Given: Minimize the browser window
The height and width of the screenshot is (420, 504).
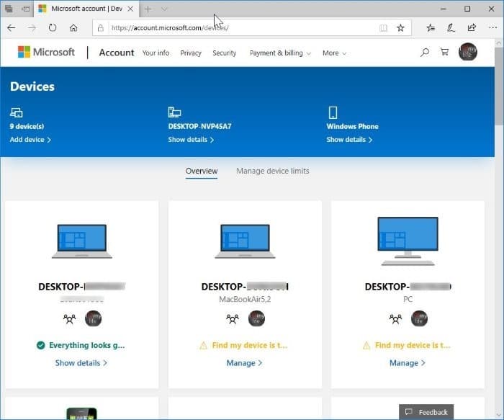Looking at the screenshot, I should point(444,9).
